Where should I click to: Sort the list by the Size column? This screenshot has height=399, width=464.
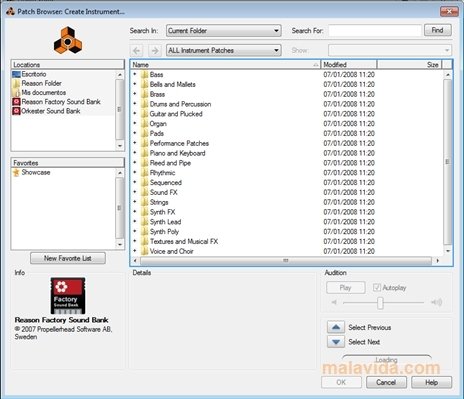tap(410, 65)
